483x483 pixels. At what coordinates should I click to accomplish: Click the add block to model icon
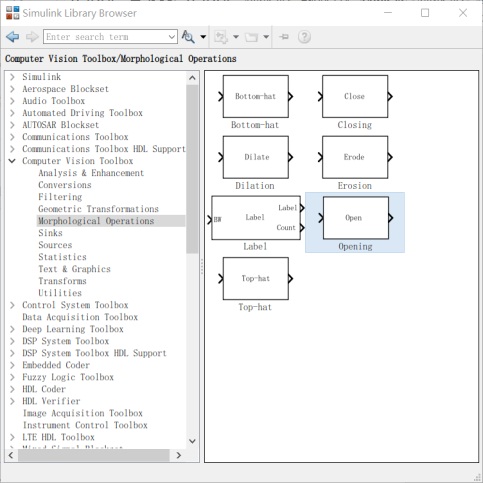(x=221, y=37)
